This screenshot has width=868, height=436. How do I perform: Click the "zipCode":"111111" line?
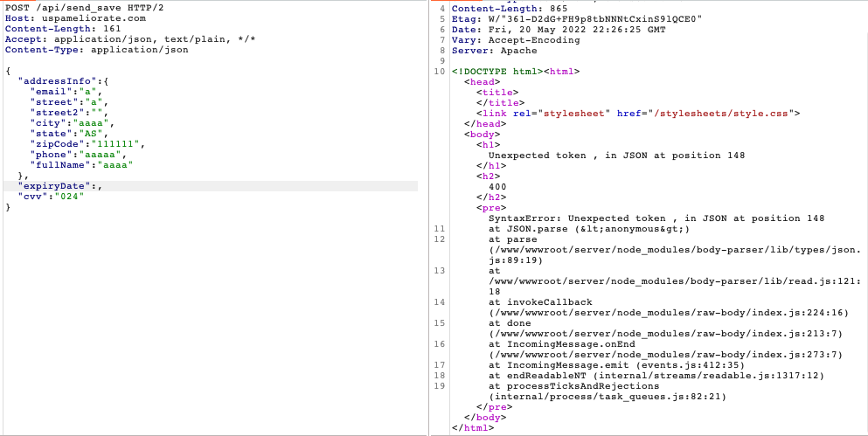[88, 144]
